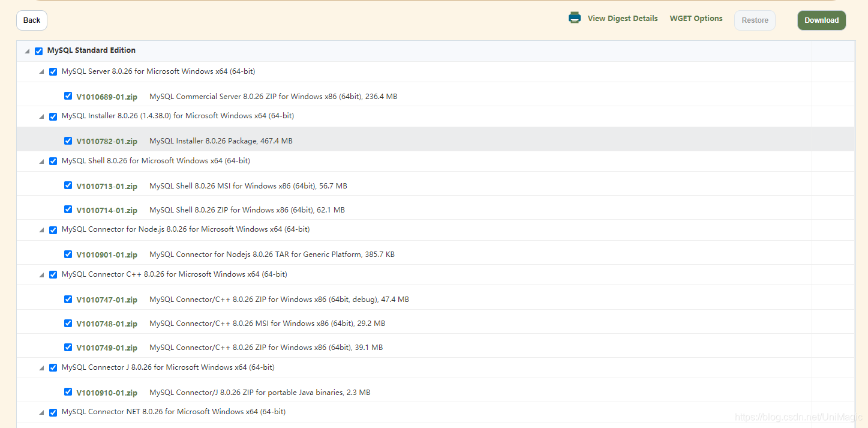Open V1010714-01.zip file link

tap(107, 210)
